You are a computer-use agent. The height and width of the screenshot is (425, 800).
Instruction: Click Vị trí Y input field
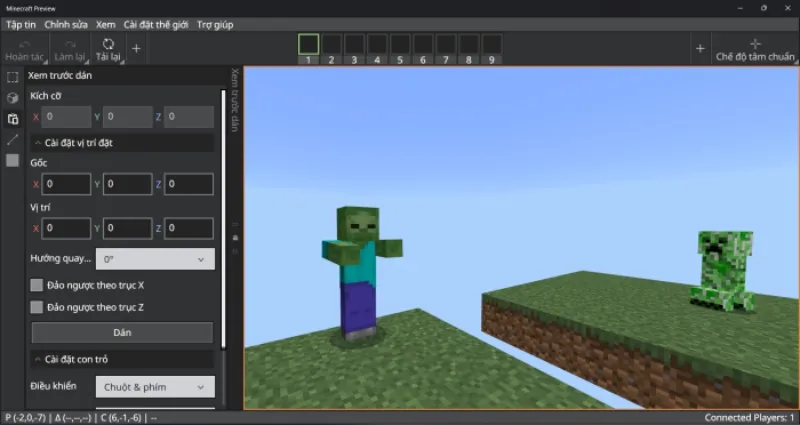[x=128, y=229]
